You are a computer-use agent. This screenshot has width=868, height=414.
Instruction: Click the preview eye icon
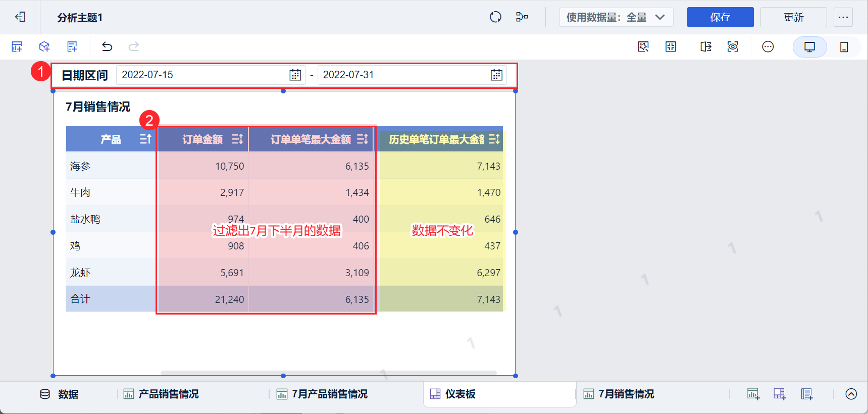[733, 47]
